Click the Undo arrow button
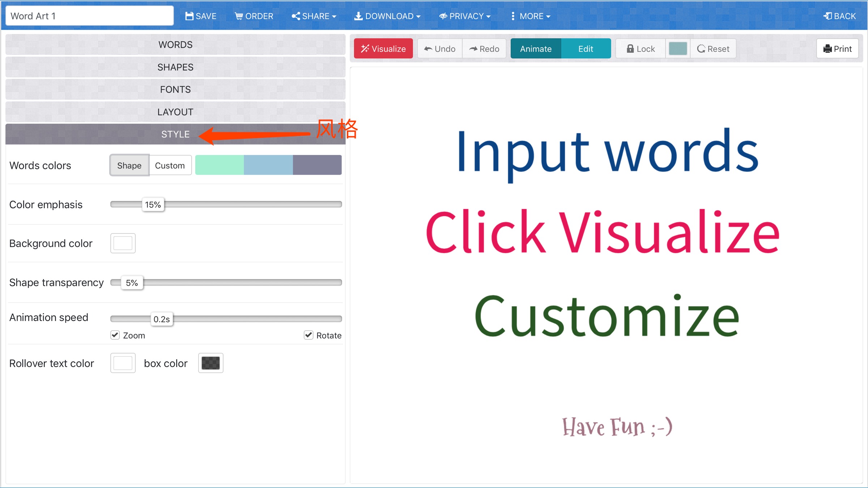The height and width of the screenshot is (488, 868). point(440,49)
